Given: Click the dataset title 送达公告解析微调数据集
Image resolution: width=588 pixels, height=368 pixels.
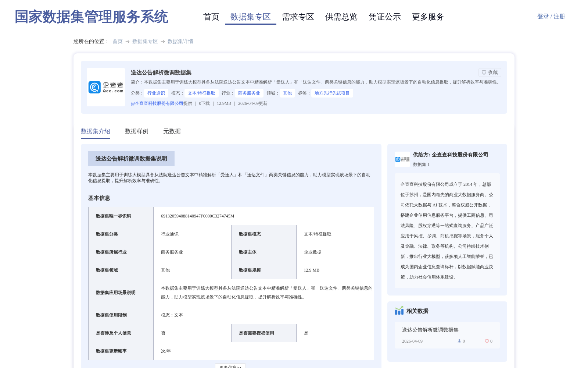Looking at the screenshot, I should 161,72.
